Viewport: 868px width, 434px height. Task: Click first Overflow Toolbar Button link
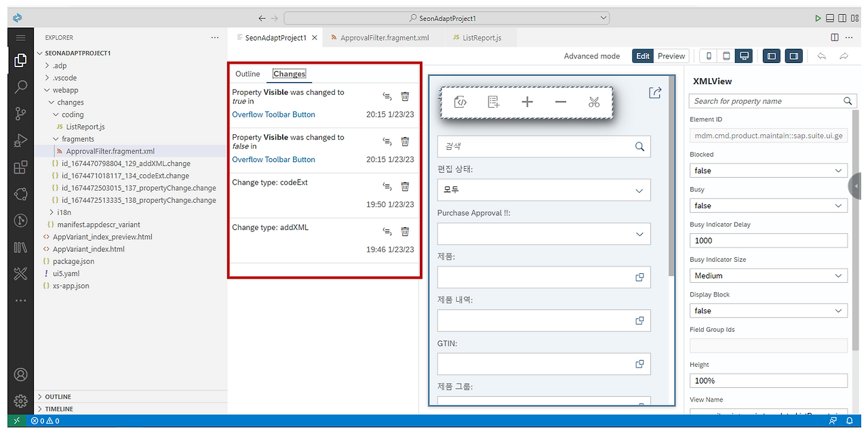pyautogui.click(x=273, y=115)
